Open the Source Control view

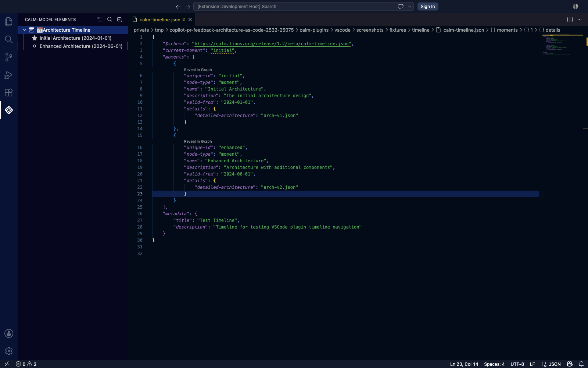pyautogui.click(x=9, y=57)
